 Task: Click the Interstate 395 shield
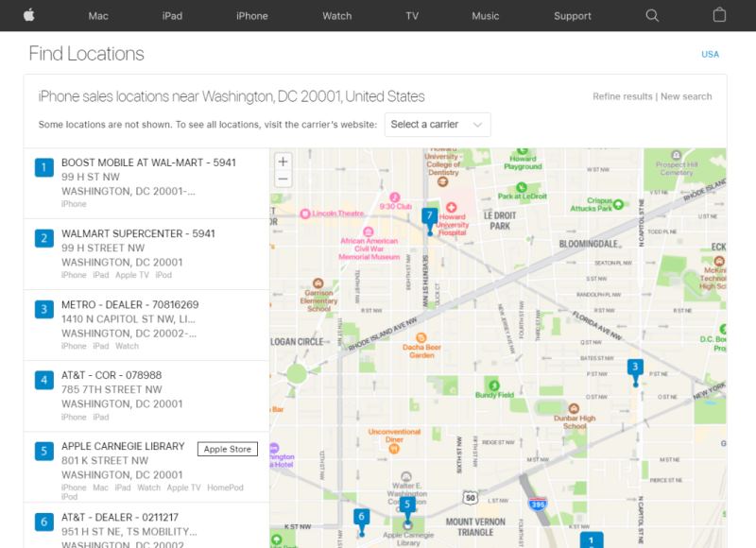(x=538, y=505)
